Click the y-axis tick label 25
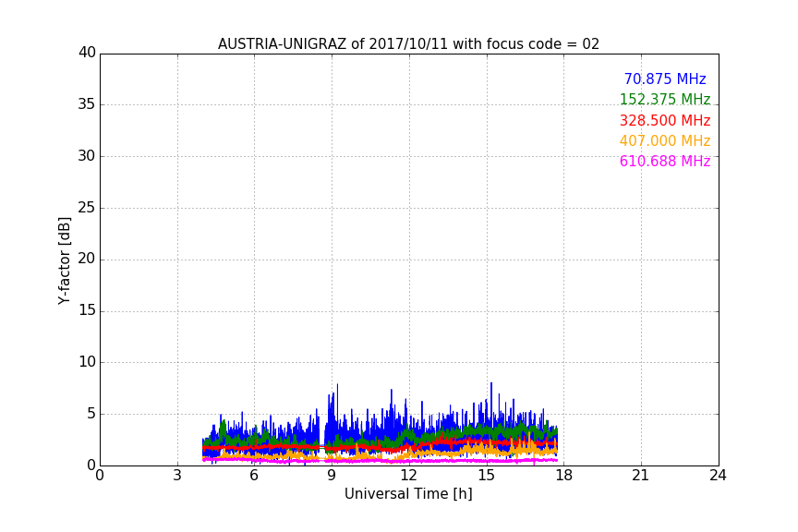The height and width of the screenshot is (532, 798). tap(87, 208)
